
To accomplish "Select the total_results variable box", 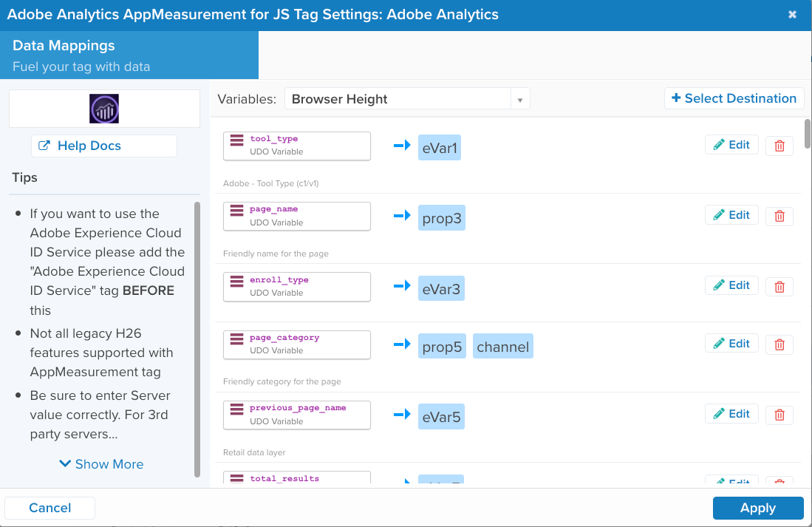I will [297, 477].
